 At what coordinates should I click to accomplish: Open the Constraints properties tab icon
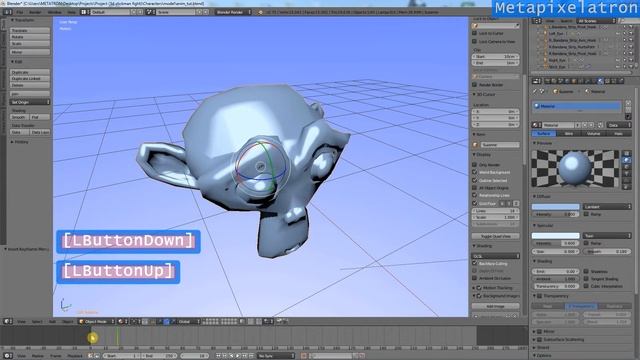(580, 81)
